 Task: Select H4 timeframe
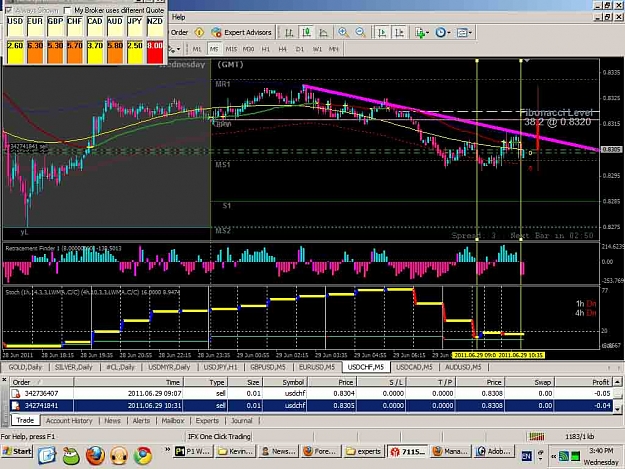tap(283, 49)
